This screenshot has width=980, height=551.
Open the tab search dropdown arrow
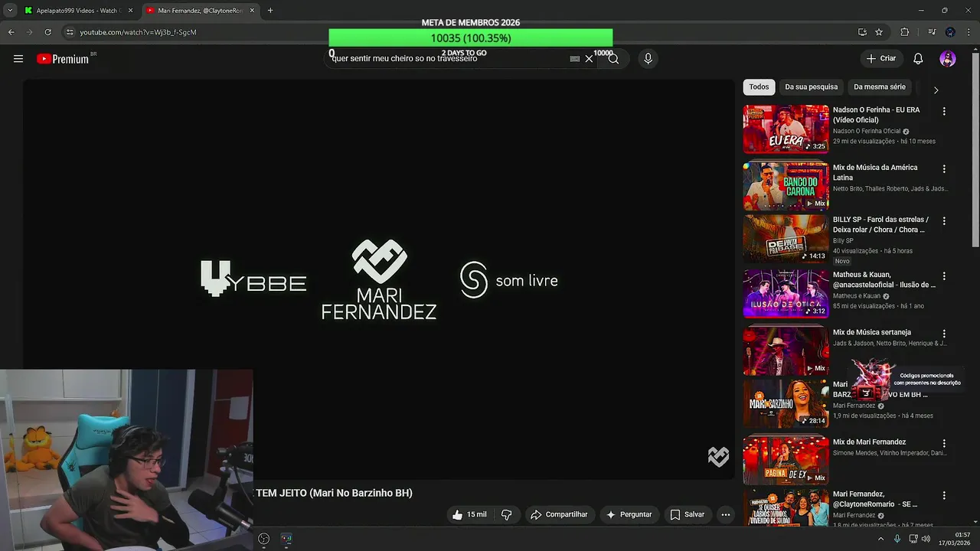(9, 11)
